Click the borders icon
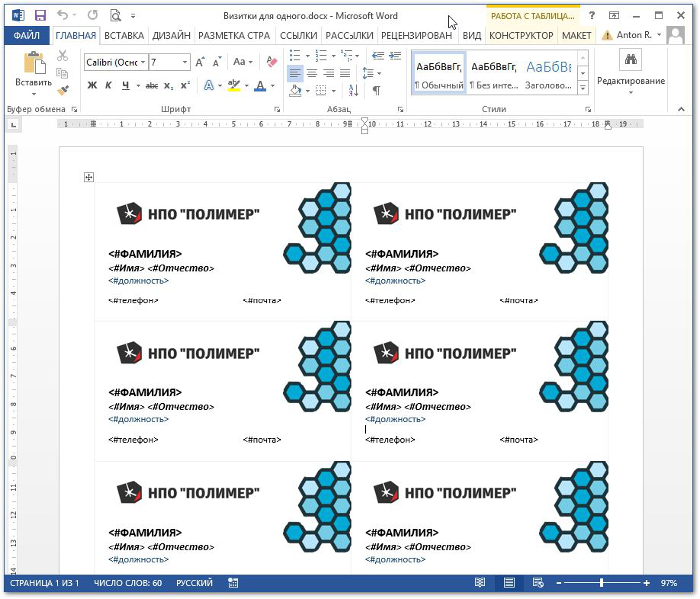Image resolution: width=700 pixels, height=599 pixels. [x=321, y=91]
